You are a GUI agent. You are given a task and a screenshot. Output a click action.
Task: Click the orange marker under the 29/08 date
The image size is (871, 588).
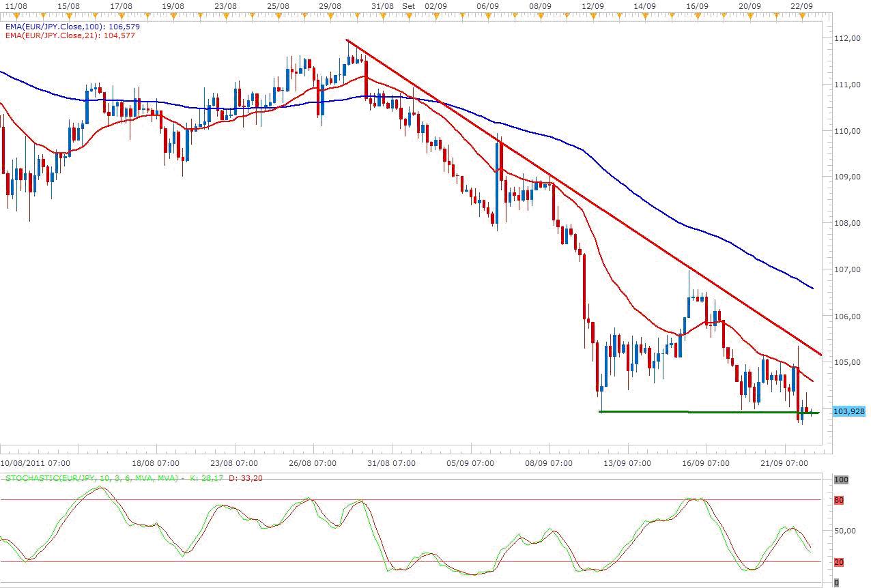pyautogui.click(x=330, y=15)
